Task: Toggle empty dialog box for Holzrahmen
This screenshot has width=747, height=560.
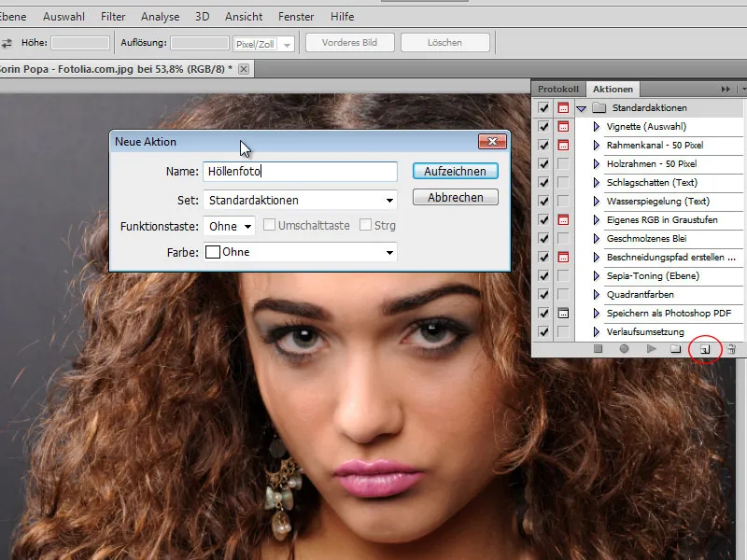Action: point(563,164)
